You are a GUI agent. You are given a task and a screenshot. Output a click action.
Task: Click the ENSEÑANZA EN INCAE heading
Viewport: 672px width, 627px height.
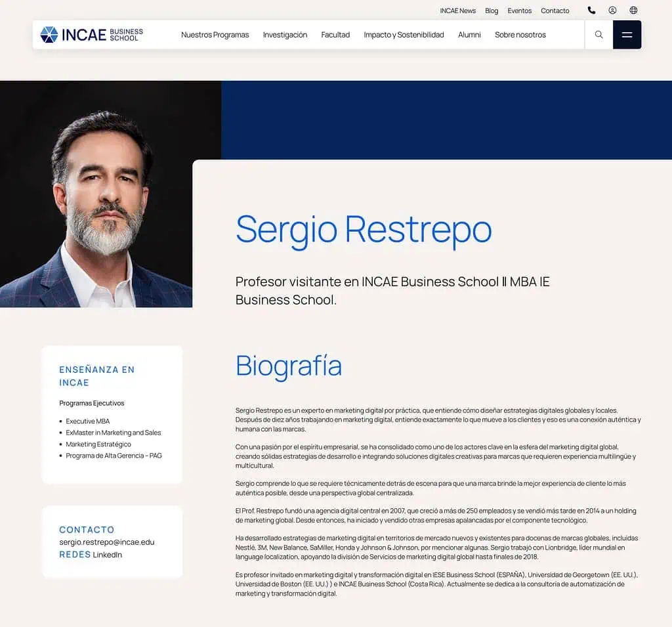(x=97, y=376)
